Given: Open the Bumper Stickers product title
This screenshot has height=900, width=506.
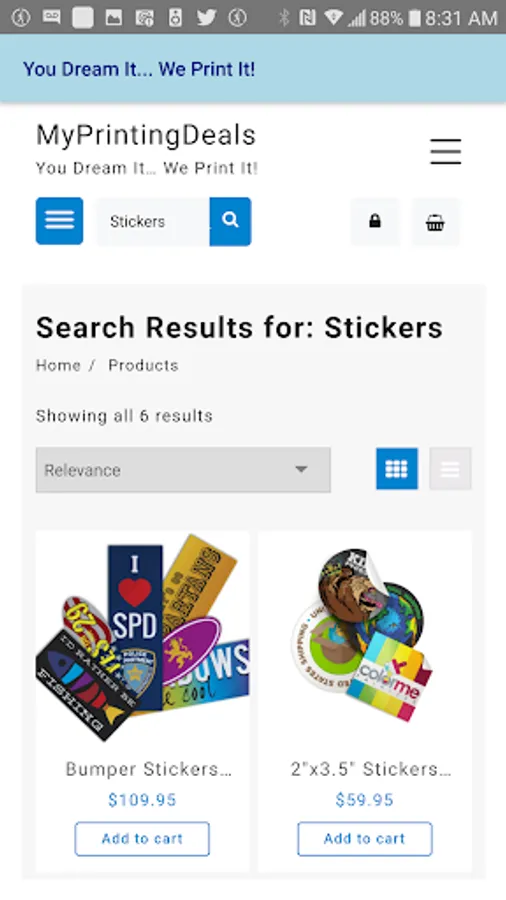Looking at the screenshot, I should [149, 769].
